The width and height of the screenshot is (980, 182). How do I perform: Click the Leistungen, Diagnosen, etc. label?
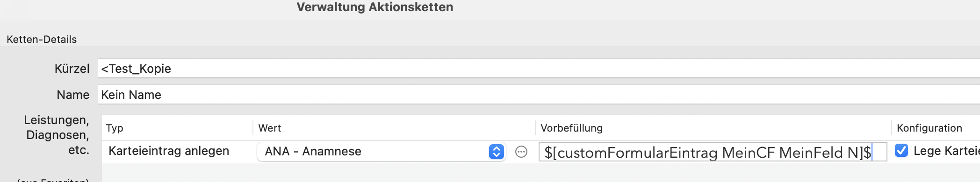pos(57,135)
